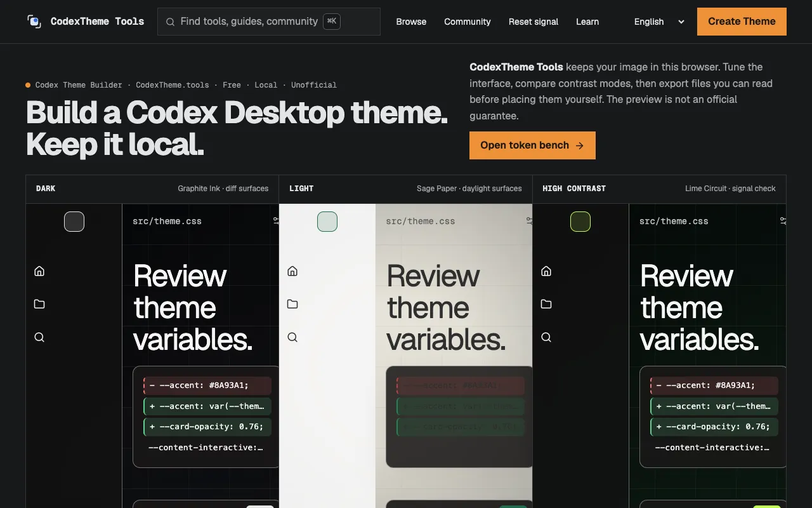Viewport: 812px width, 508px height.
Task: Click --card-opacity: 0.76 line in High Contrast
Action: (714, 427)
